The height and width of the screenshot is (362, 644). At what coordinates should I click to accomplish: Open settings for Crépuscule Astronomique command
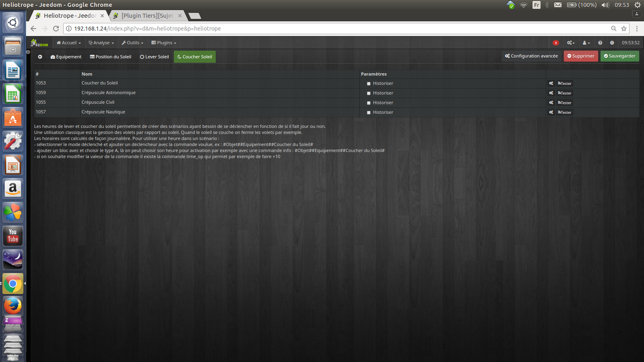551,93
